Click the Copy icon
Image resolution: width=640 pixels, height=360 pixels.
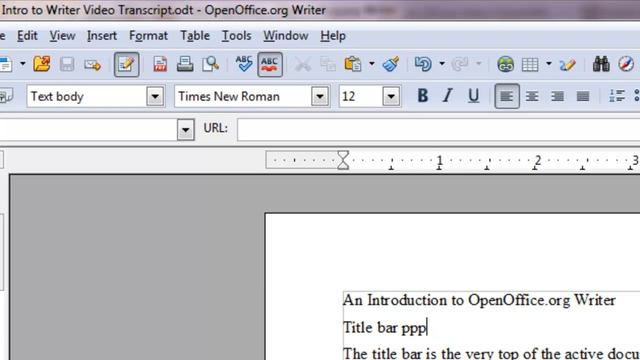[x=328, y=64]
